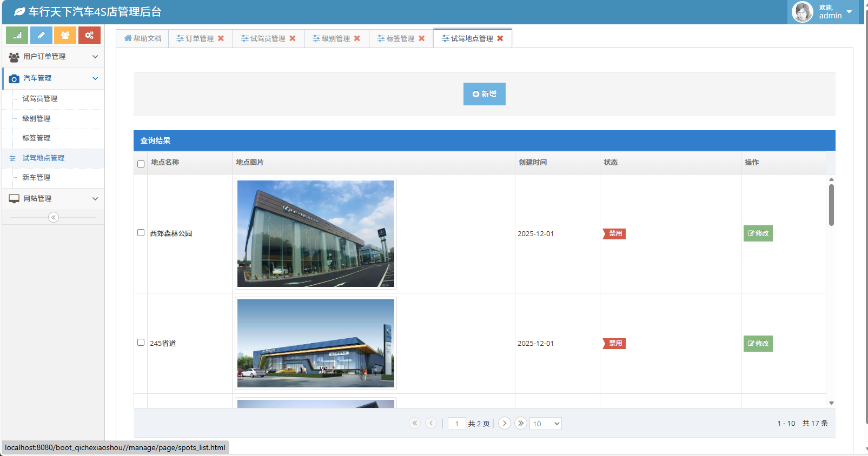
Task: Click the table's vertical scrollbar thumb
Action: coord(831,205)
